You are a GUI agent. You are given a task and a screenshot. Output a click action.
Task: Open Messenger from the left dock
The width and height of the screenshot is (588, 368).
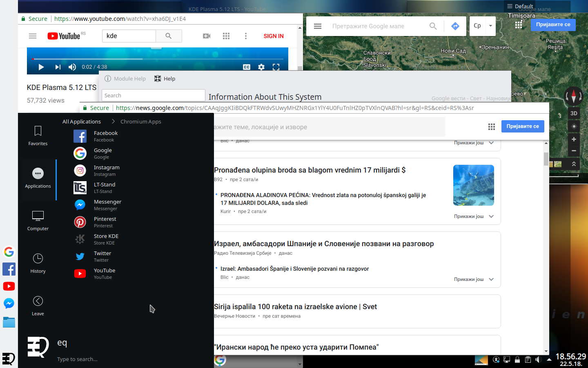(9, 303)
